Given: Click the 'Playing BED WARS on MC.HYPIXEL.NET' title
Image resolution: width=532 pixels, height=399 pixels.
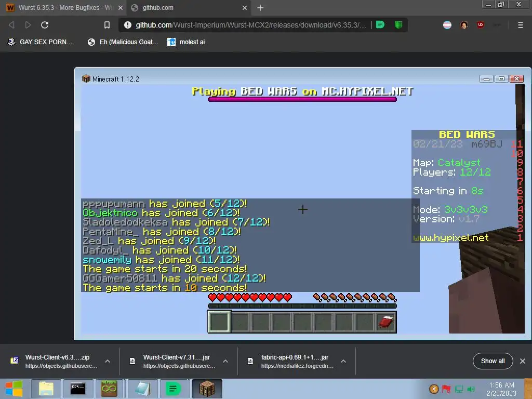Looking at the screenshot, I should point(302,91).
